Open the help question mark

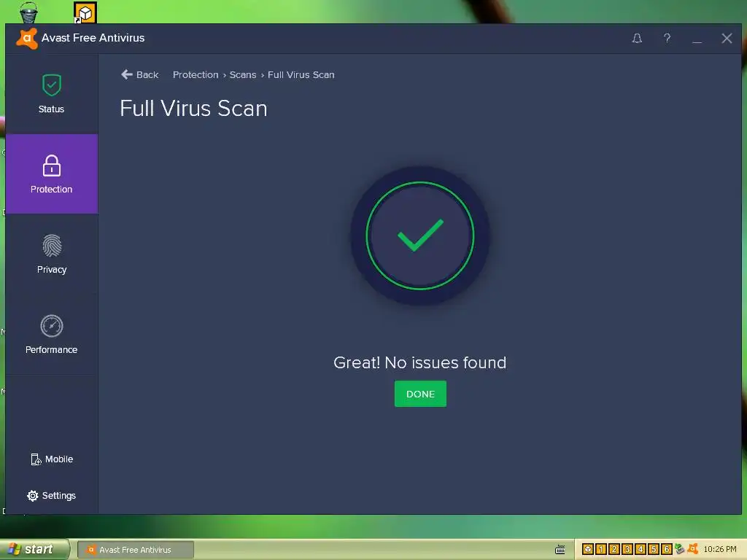click(x=667, y=38)
